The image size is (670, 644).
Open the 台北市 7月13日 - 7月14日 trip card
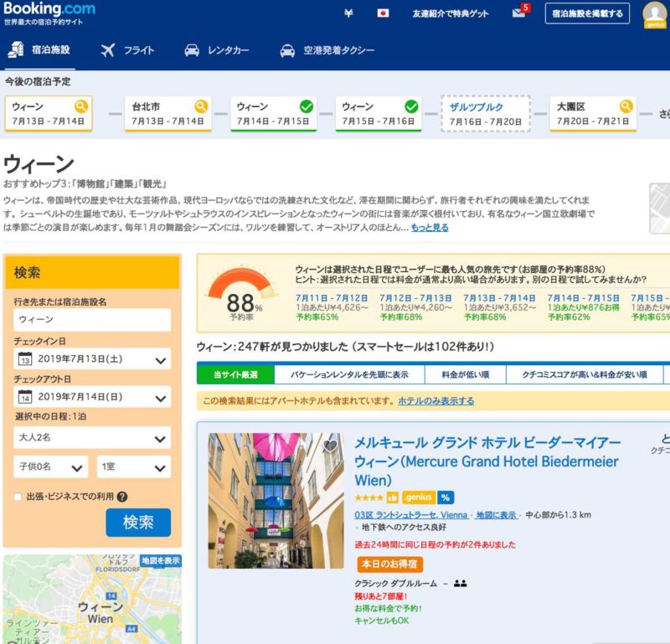point(168,113)
